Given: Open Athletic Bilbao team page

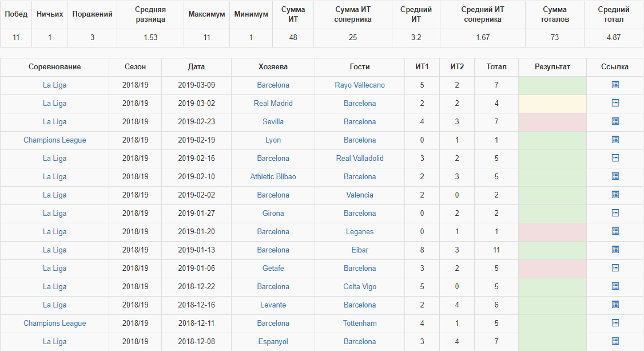Looking at the screenshot, I should pos(273,177).
